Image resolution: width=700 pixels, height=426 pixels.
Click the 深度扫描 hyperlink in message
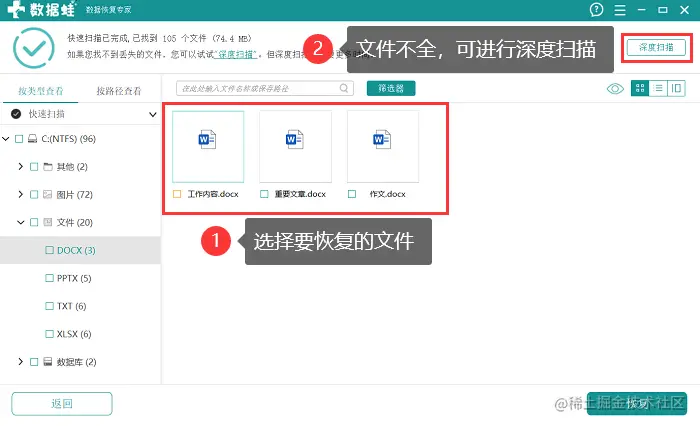pos(235,54)
